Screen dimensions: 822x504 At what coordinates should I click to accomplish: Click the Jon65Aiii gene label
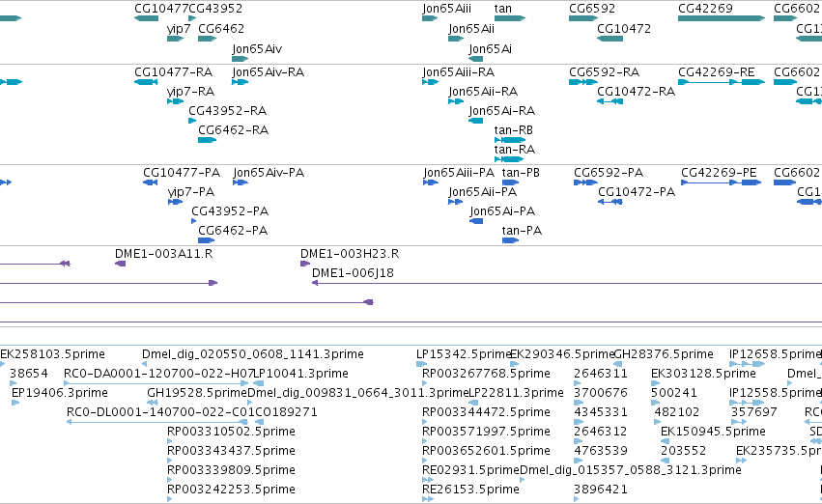click(446, 9)
